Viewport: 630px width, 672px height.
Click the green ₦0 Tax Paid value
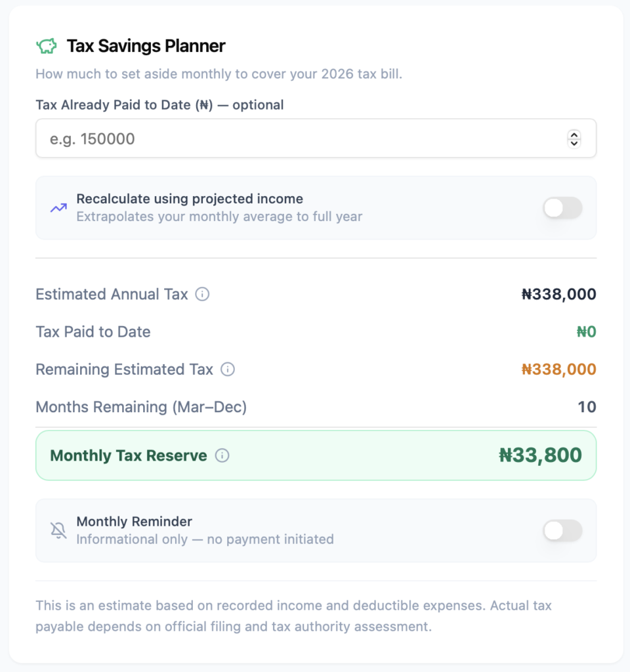[x=586, y=332]
